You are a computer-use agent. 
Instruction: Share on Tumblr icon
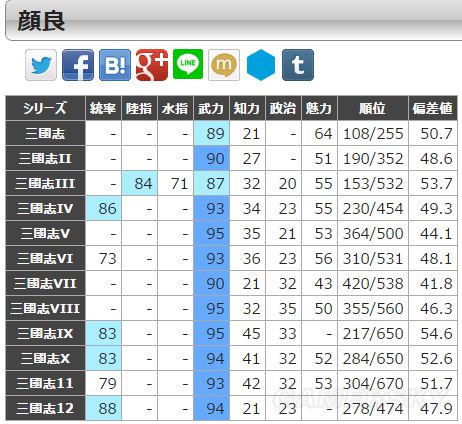298,65
